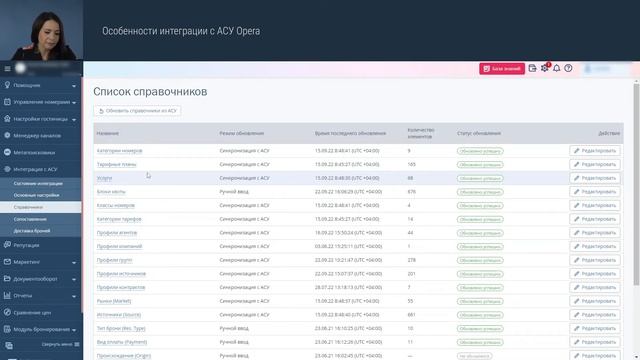Open Сопоставление submenu item

(x=30, y=219)
